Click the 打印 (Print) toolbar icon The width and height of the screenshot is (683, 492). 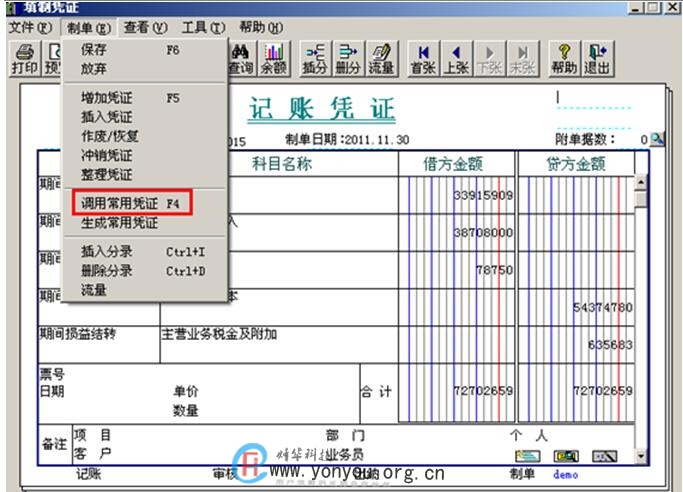[x=25, y=59]
